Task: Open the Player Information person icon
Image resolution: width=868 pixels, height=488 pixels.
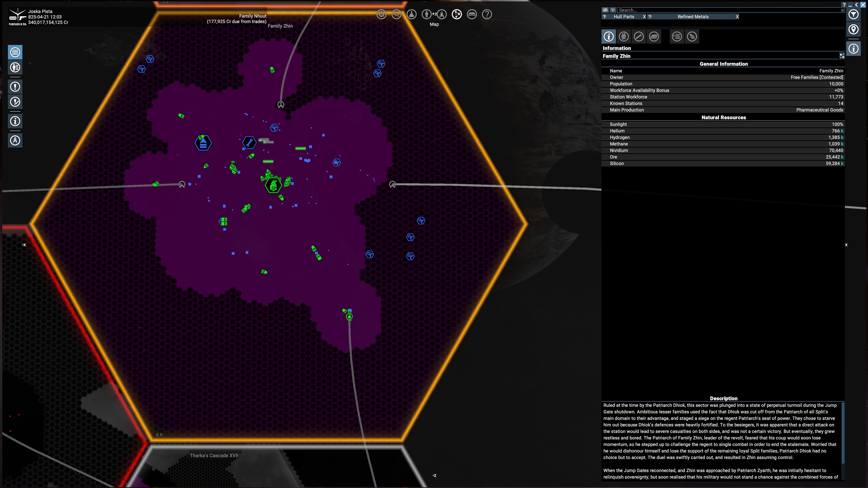Action: tap(427, 14)
